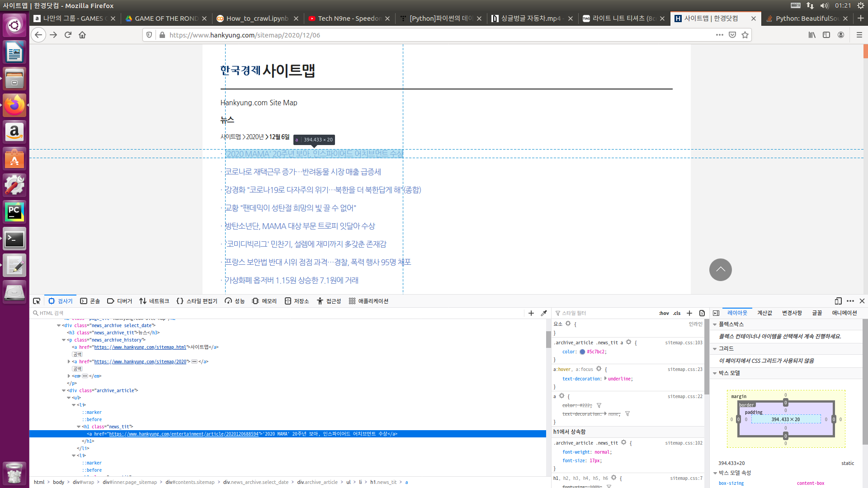Screen dimensions: 868x488
Task: Click the scroll-to-top round button
Action: 720,270
